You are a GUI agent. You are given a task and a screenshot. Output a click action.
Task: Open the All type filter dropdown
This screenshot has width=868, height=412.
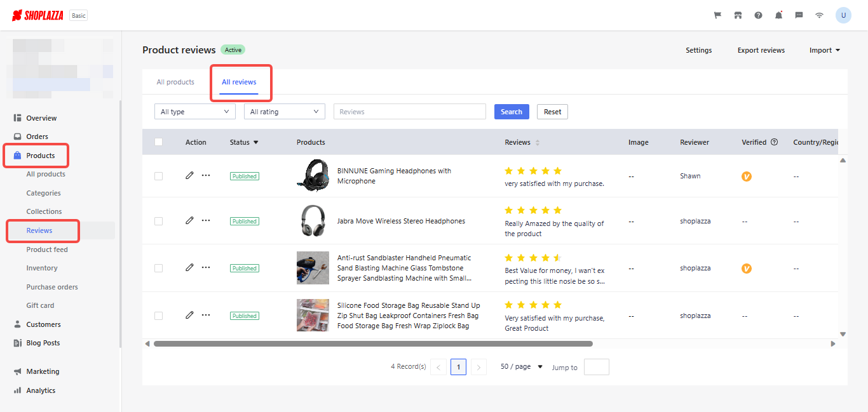195,112
